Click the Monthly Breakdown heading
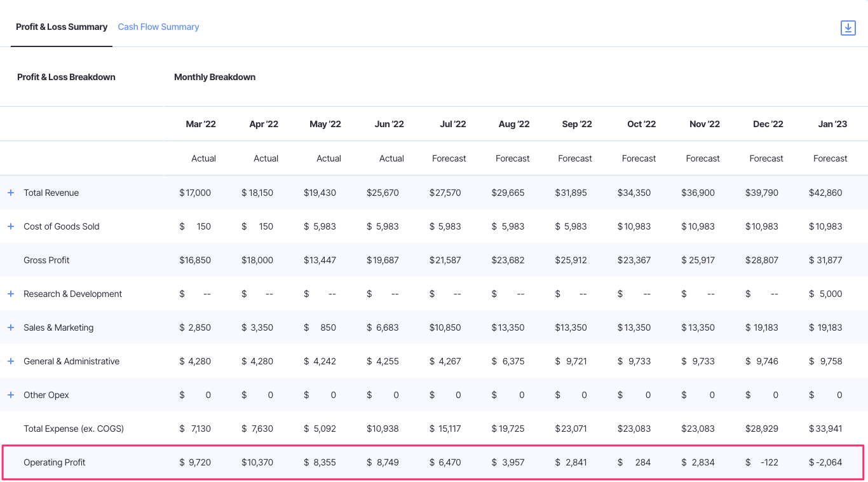The height and width of the screenshot is (482, 868). (x=214, y=77)
